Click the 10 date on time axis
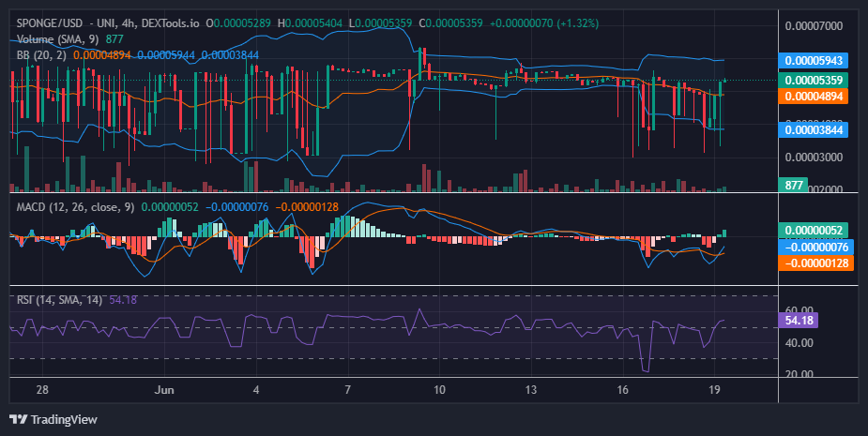Screen dimensions: 868x436 pos(439,390)
